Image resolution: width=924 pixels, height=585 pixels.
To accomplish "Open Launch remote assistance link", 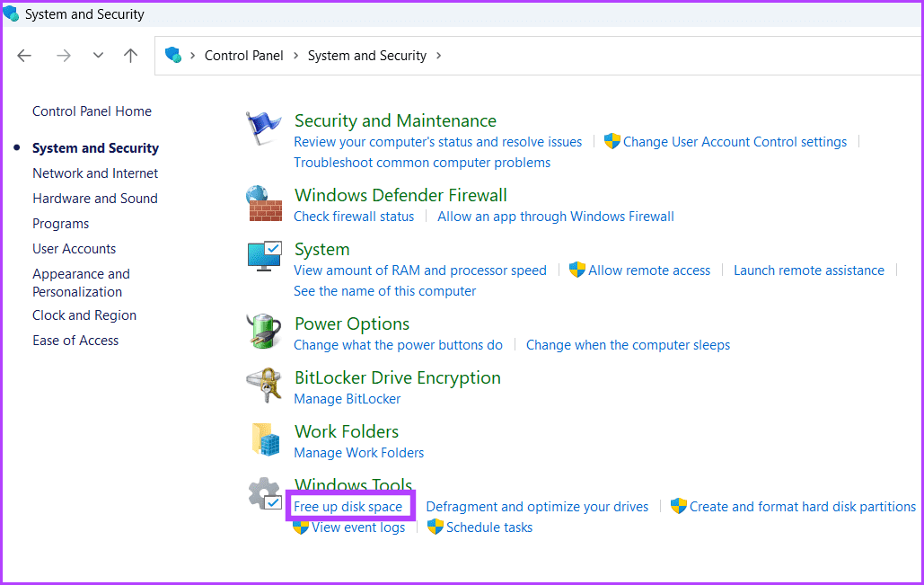I will coord(809,270).
